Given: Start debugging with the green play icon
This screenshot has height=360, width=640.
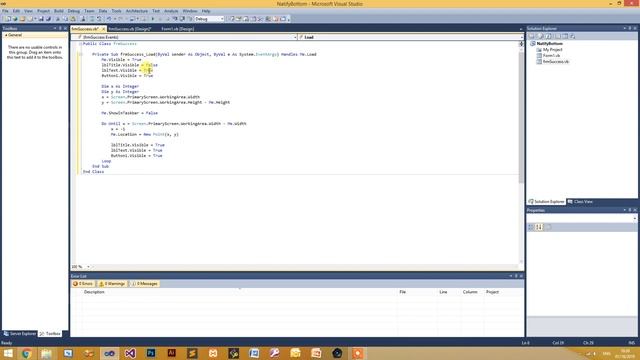Looking at the screenshot, I should 153,19.
